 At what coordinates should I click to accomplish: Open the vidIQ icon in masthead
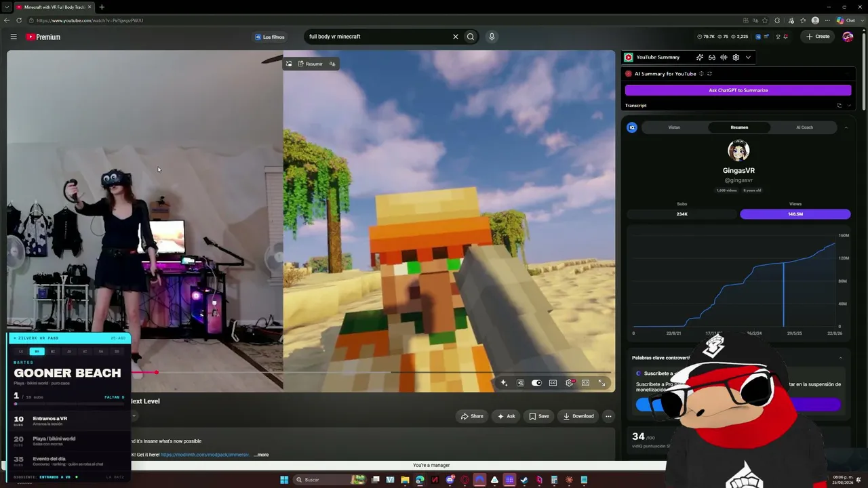point(758,37)
